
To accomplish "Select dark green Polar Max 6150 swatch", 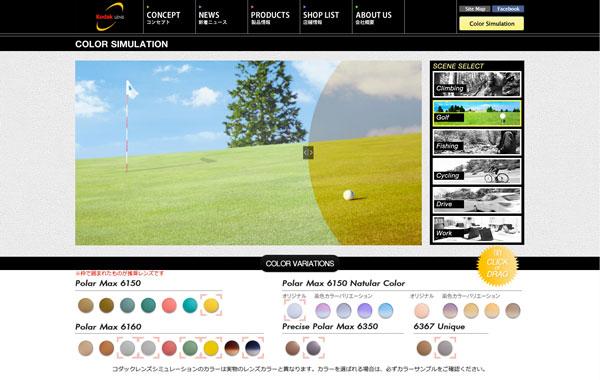I will point(148,305).
